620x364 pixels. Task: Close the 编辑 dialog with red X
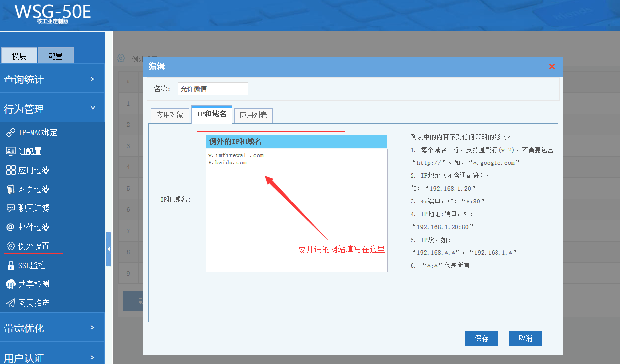click(x=552, y=67)
